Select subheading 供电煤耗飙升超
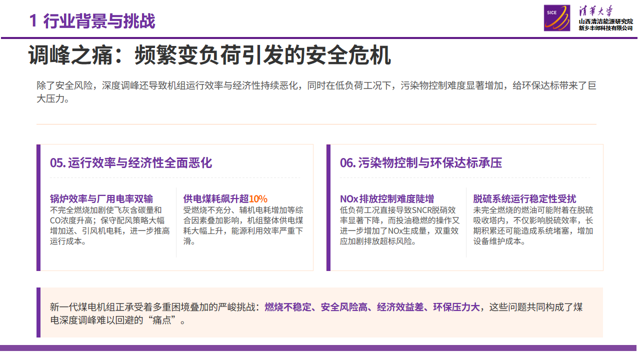Image resolution: width=640 pixels, height=360 pixels. point(216,199)
